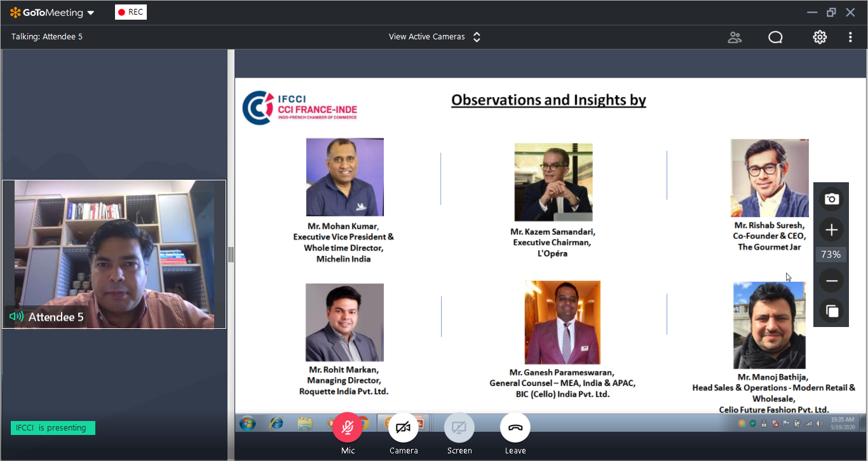Take a screenshot with the camera icon
Screen dimensions: 868x461
pos(831,199)
